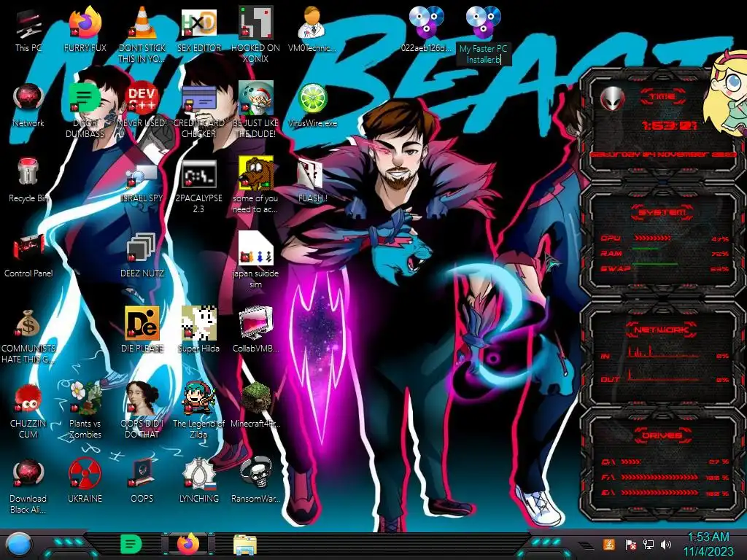Open the Plants vs Zombies shortcut

pyautogui.click(x=85, y=411)
